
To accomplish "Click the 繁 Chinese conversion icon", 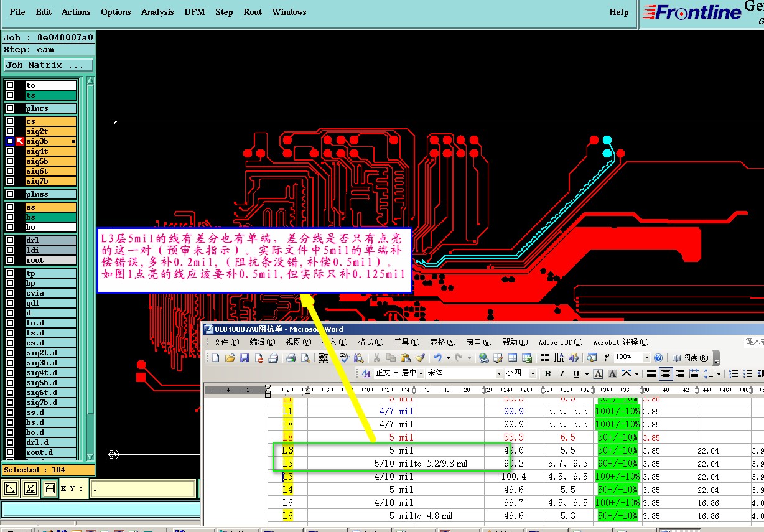I will click(323, 358).
